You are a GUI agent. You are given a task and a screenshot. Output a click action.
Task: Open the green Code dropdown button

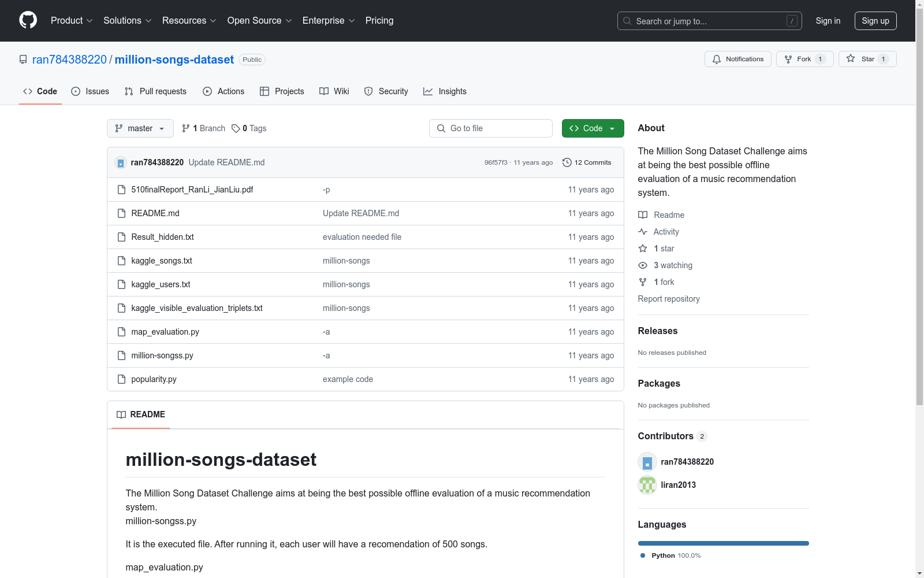click(x=593, y=128)
